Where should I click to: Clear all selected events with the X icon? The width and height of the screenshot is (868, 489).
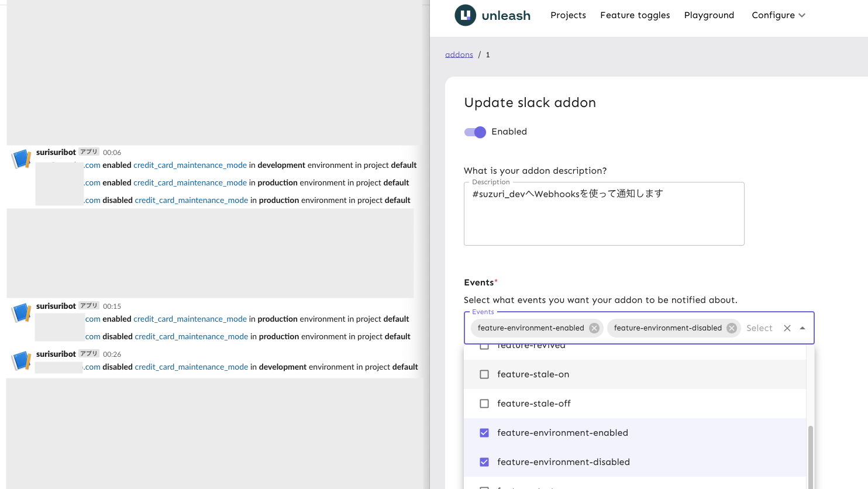point(787,328)
